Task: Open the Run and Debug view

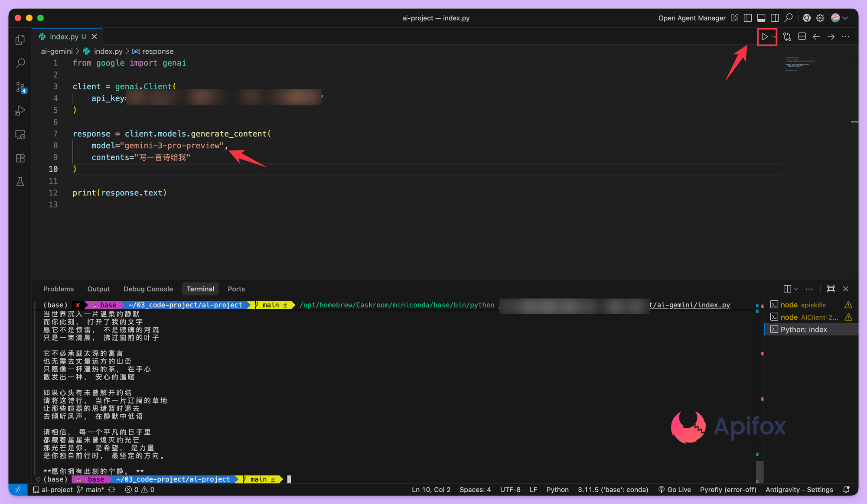Action: point(20,111)
